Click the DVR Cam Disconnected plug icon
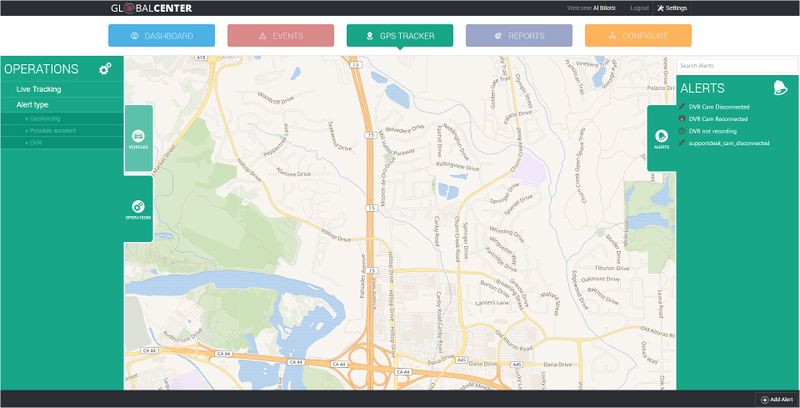This screenshot has height=408, width=800. click(x=682, y=107)
